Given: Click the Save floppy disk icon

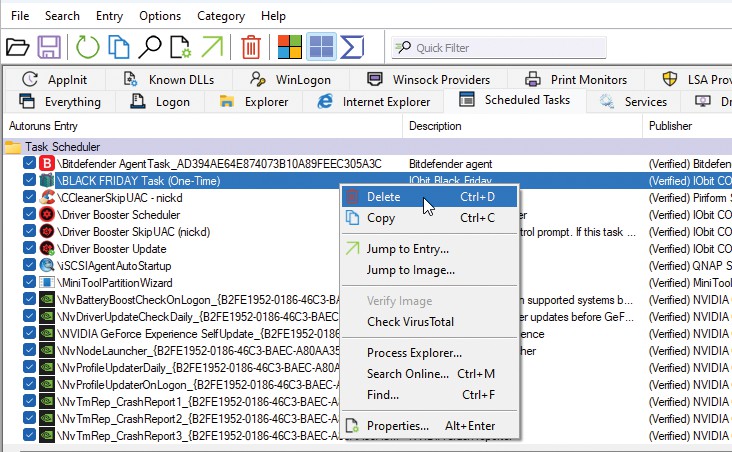Looking at the screenshot, I should click(49, 47).
